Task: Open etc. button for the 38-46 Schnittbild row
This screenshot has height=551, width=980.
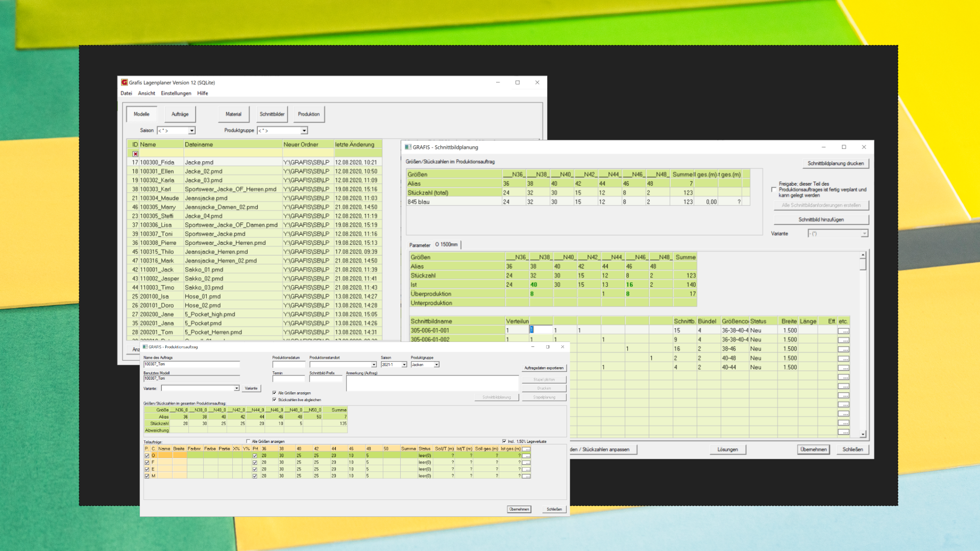Action: click(843, 349)
